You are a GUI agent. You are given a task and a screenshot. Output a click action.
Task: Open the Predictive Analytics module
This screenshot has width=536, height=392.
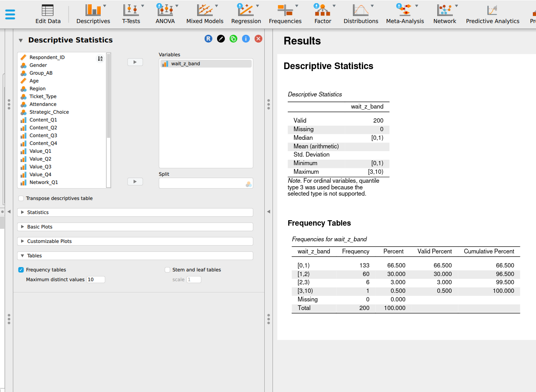[x=493, y=14]
